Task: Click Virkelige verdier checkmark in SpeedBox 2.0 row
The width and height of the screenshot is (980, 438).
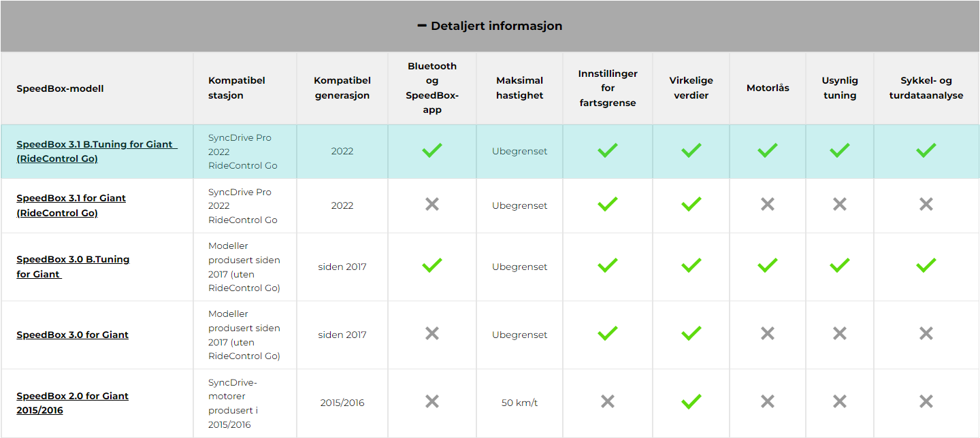Action: tap(691, 402)
